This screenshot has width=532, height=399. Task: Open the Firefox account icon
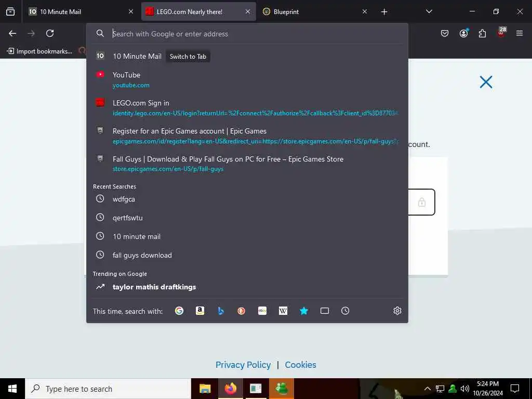pos(463,33)
